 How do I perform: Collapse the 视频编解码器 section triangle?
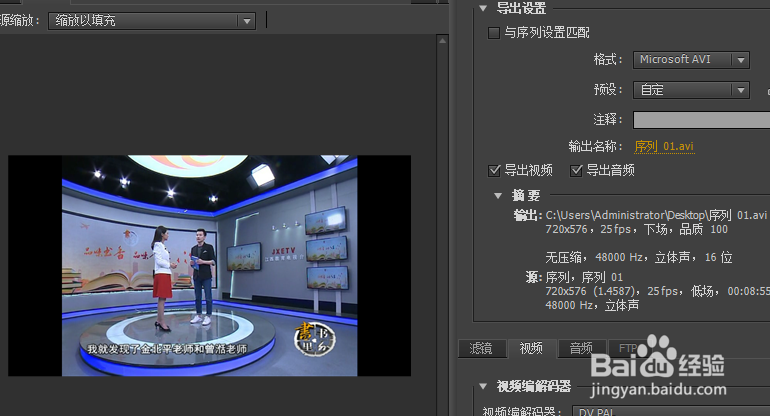(483, 387)
